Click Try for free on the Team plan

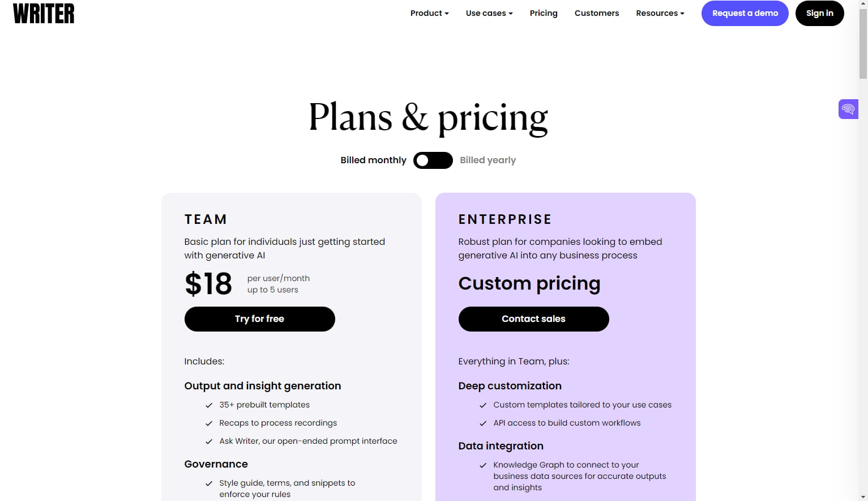[x=259, y=319]
